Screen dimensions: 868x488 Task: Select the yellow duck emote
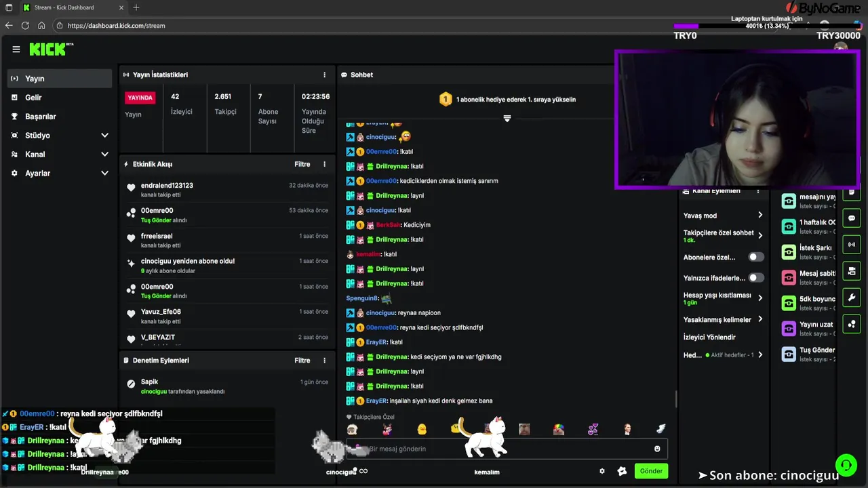[422, 429]
